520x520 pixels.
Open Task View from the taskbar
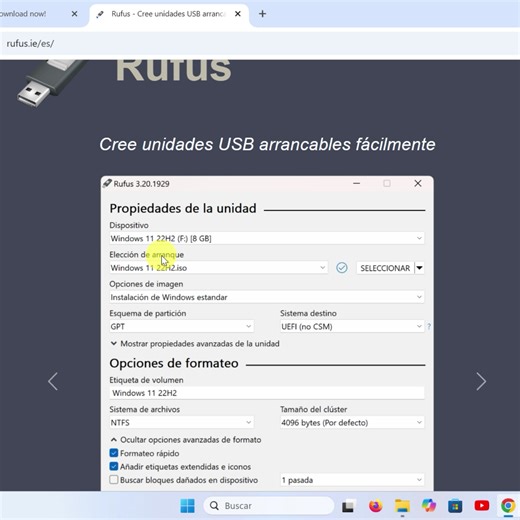point(348,506)
